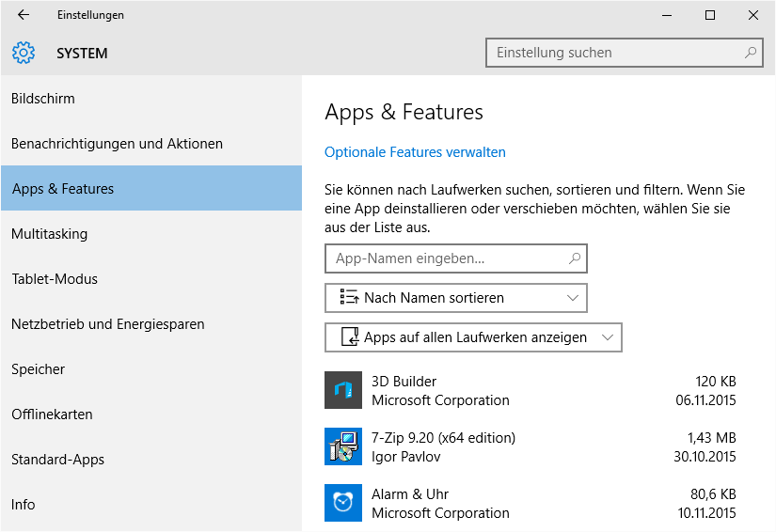Click the back arrow in title bar

(24, 15)
